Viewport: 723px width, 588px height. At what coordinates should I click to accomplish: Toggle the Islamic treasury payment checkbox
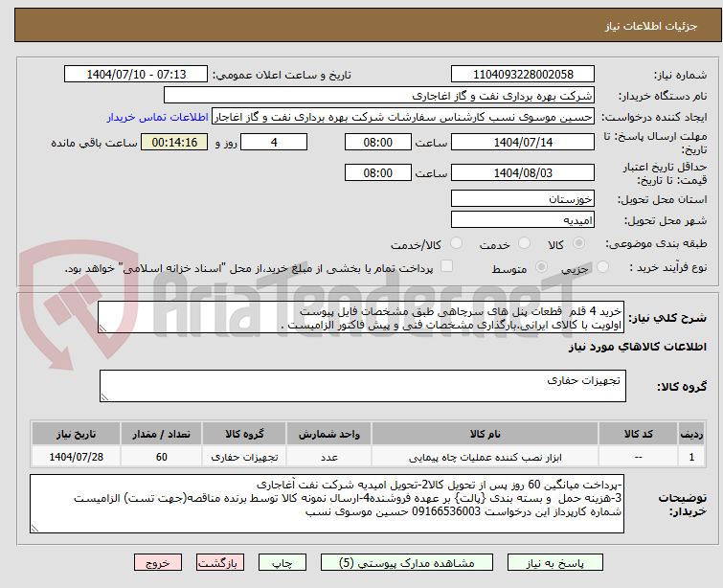point(446,265)
